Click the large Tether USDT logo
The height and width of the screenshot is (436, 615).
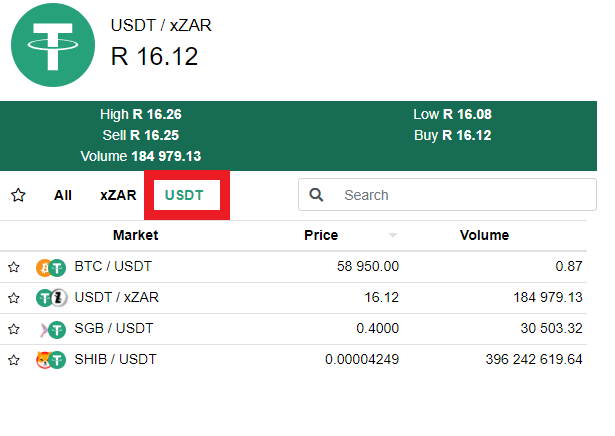click(x=53, y=45)
